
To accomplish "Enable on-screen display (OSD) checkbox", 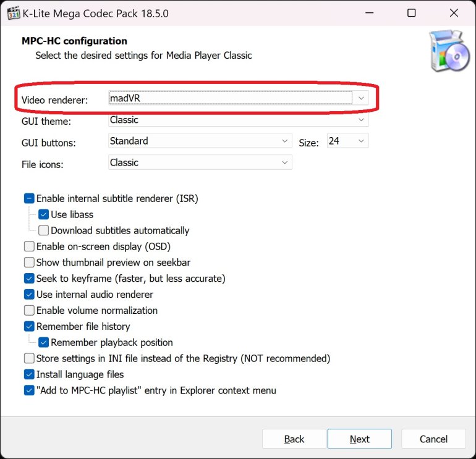I will 30,246.
